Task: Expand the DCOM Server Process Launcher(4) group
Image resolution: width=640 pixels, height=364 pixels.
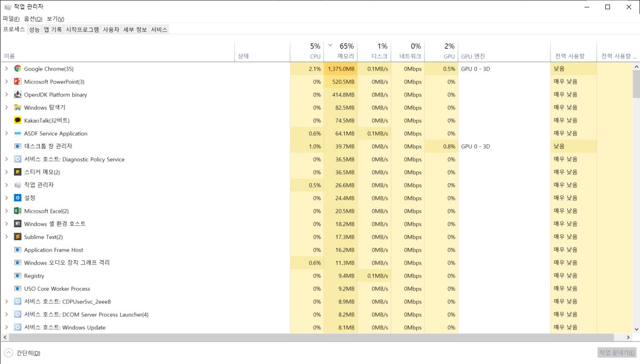Action: click(x=6, y=314)
